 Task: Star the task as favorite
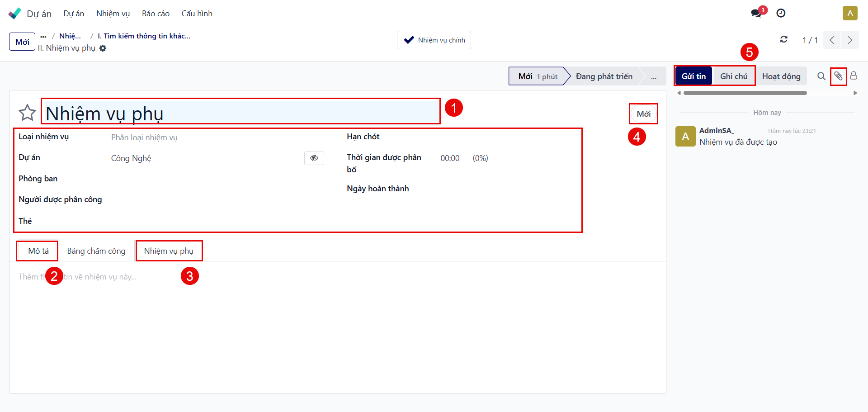(x=27, y=113)
